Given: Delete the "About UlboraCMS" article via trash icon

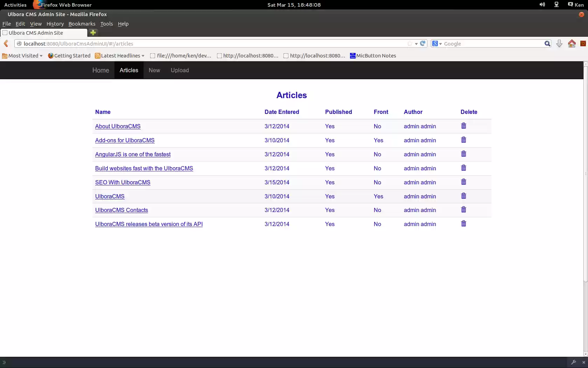Looking at the screenshot, I should pos(463,125).
